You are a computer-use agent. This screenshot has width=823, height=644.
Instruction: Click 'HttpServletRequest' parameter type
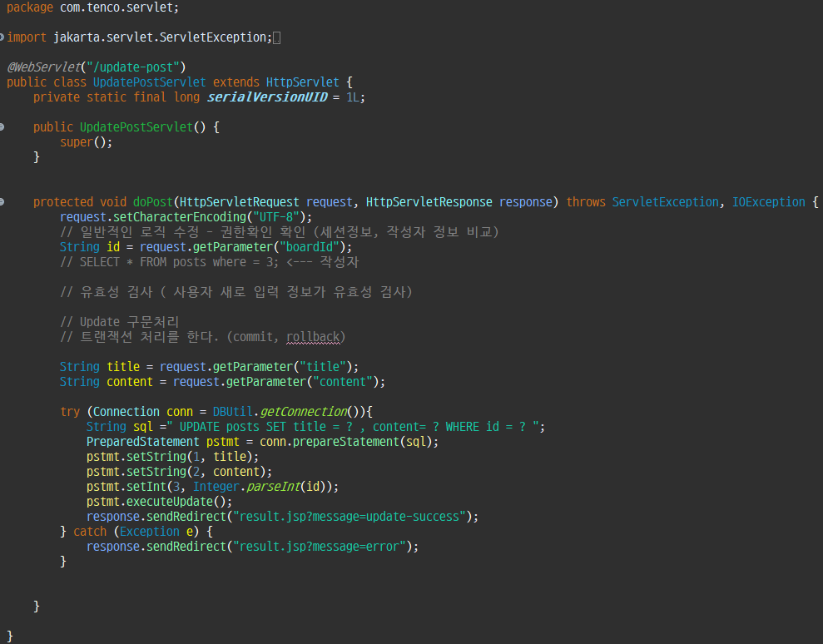coord(240,202)
